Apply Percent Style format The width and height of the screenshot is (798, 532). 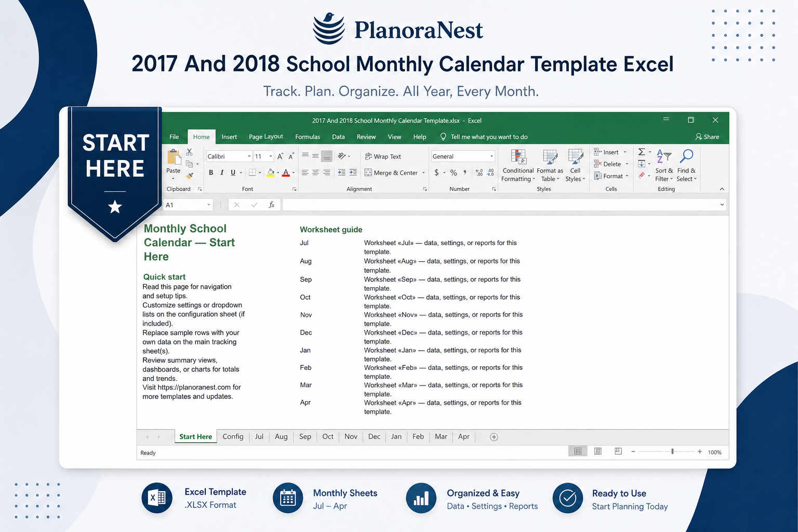click(x=454, y=172)
